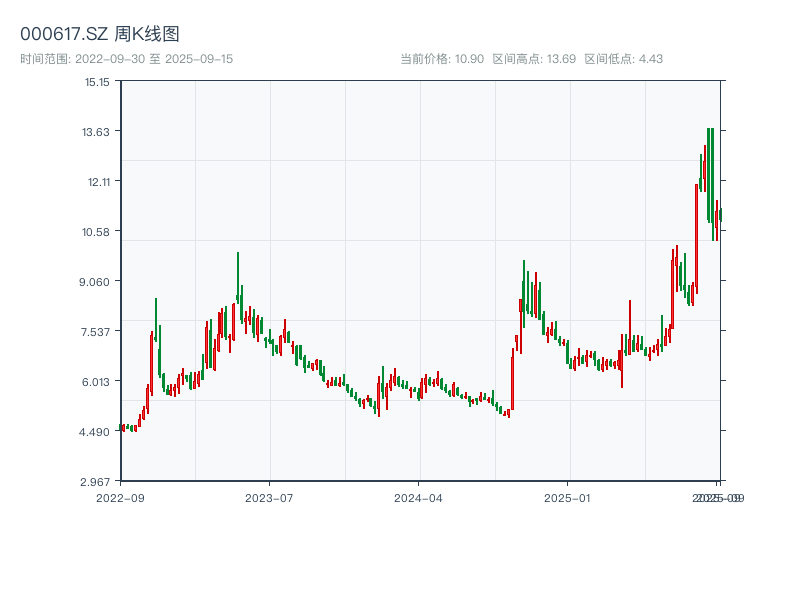
Task: Click the y-axis value 6.013
Action: tap(95, 382)
